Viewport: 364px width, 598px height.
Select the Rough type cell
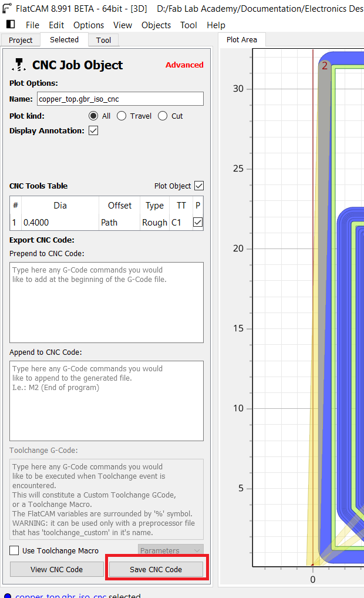pos(154,223)
